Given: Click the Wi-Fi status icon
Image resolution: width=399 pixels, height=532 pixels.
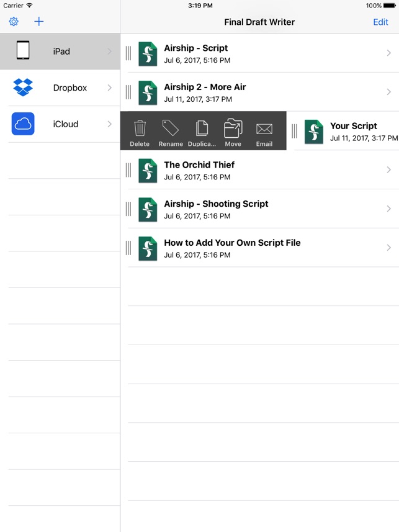Looking at the screenshot, I should [30, 6].
